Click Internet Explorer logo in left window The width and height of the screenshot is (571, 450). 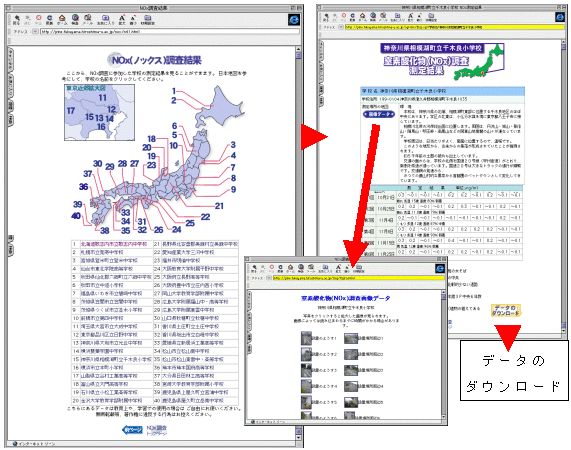(x=294, y=19)
